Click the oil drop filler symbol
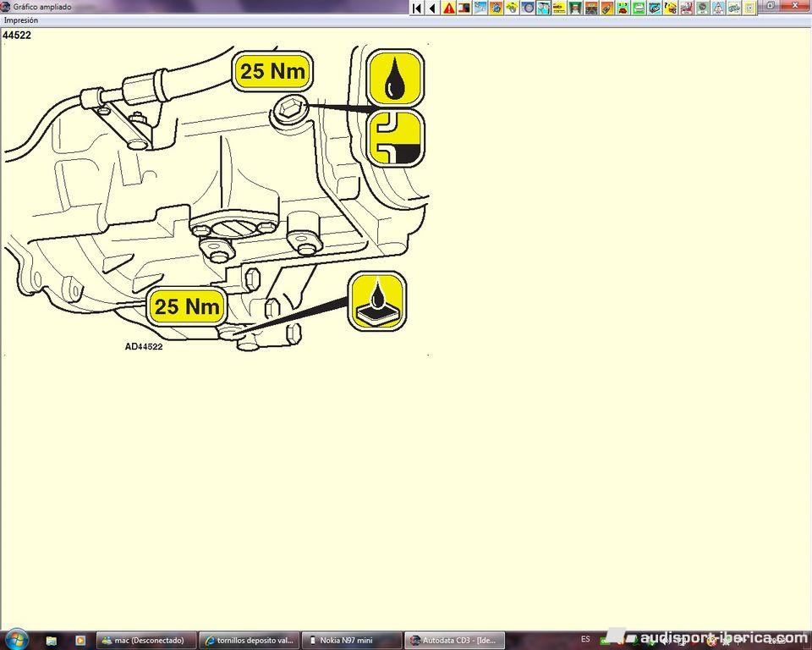The image size is (812, 650). point(395,78)
